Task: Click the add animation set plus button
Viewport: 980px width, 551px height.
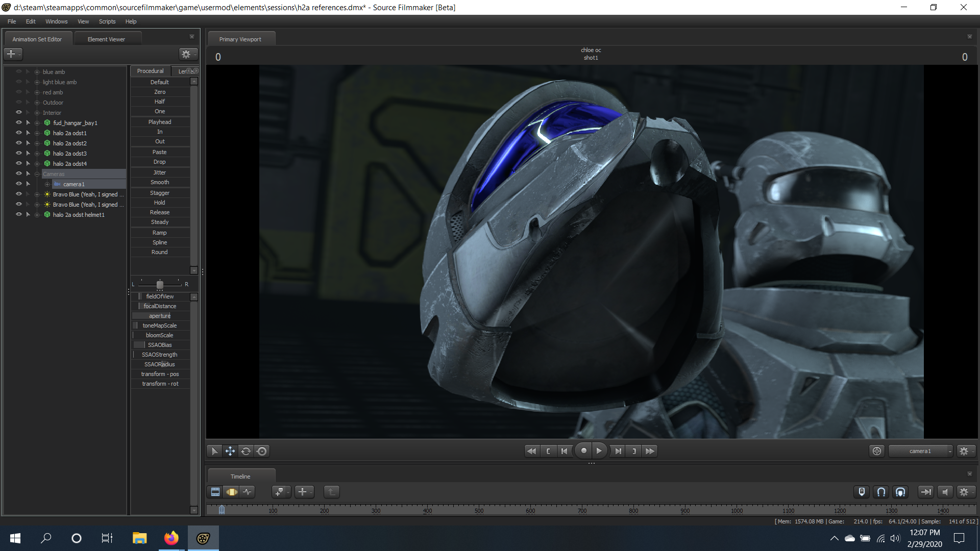Action: [11, 54]
